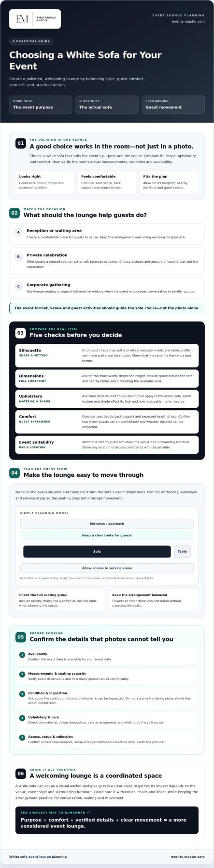Select the 'The event purpose' header card
The width and height of the screenshot is (214, 868).
click(41, 104)
